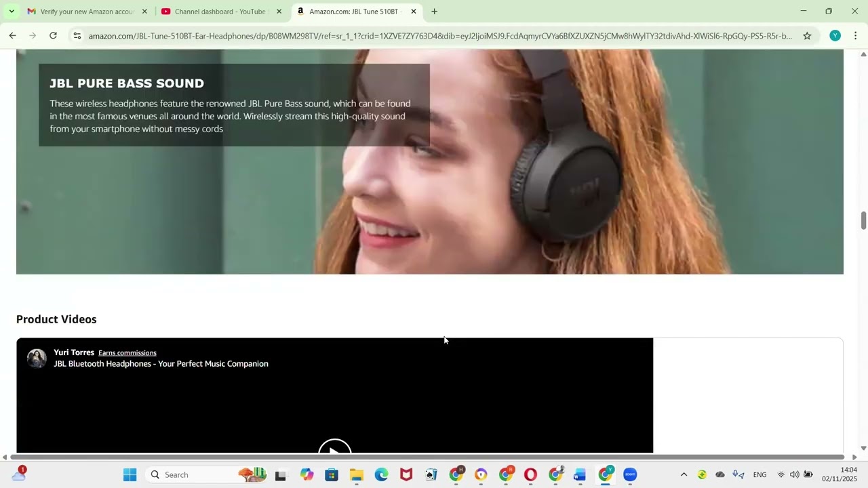The image size is (868, 488).
Task: Launch Microsoft Edge from the taskbar
Action: 381,474
